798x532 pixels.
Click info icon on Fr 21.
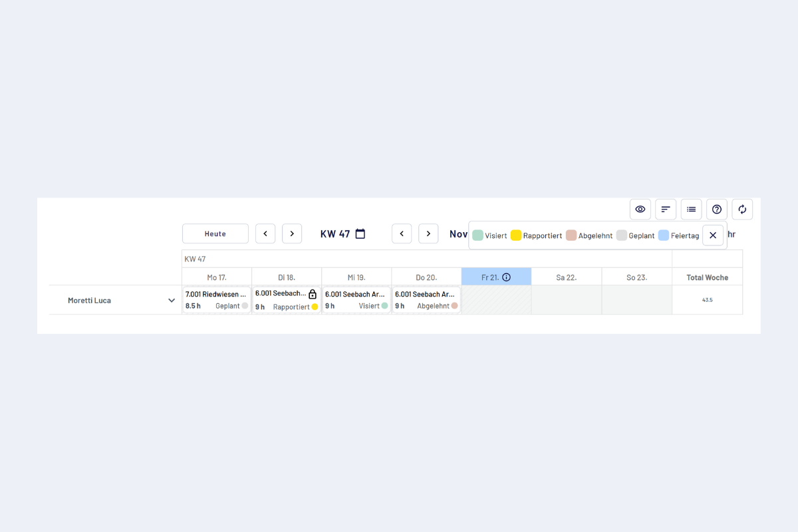pos(506,277)
